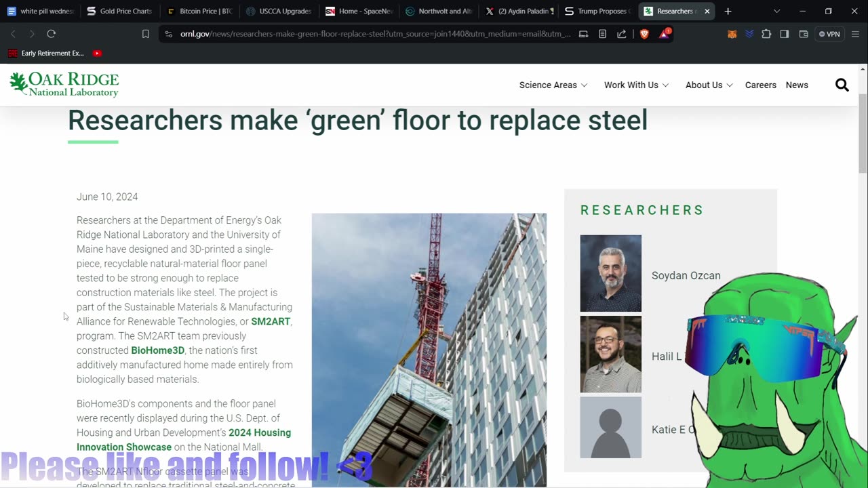
Task: Switch to Trump Proposes tab
Action: [x=597, y=11]
